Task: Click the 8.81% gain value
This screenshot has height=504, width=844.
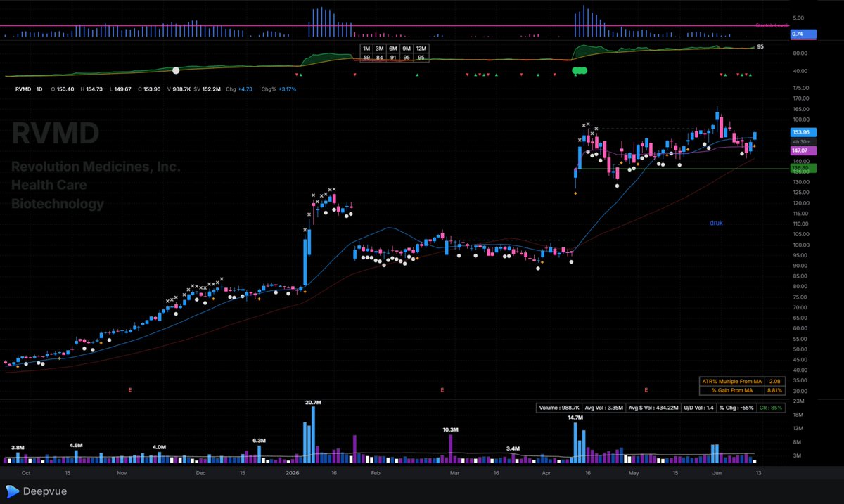Action: click(774, 389)
